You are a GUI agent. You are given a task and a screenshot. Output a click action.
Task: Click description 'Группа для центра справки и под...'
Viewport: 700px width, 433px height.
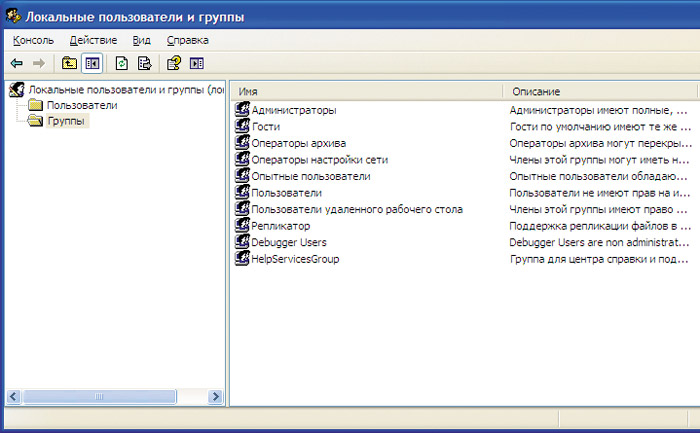coord(599,259)
